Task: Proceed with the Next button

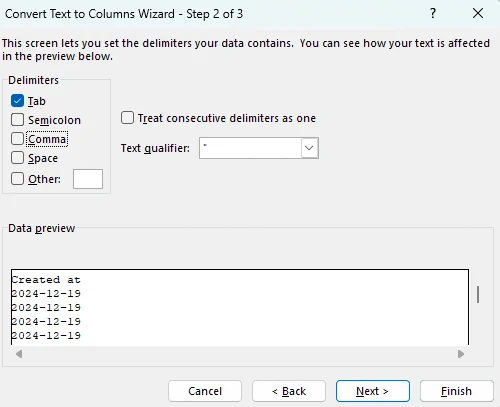Action: click(x=373, y=391)
